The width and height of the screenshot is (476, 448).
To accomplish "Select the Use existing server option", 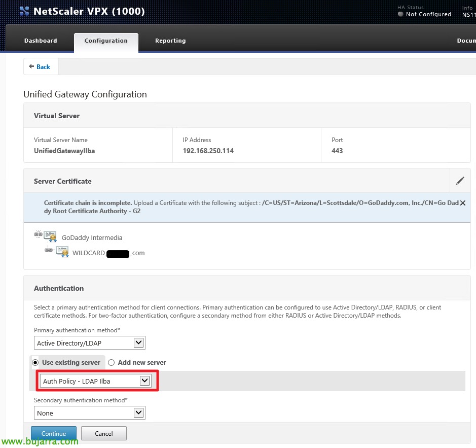I will click(x=35, y=363).
